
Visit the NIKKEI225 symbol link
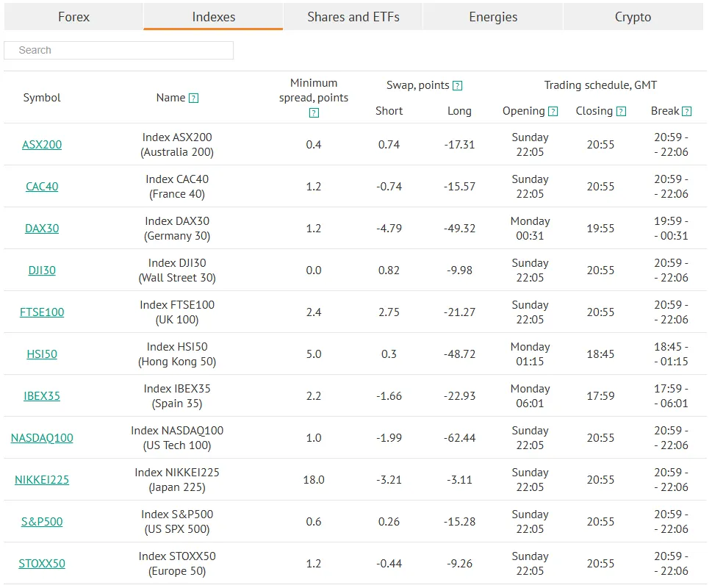coord(42,480)
